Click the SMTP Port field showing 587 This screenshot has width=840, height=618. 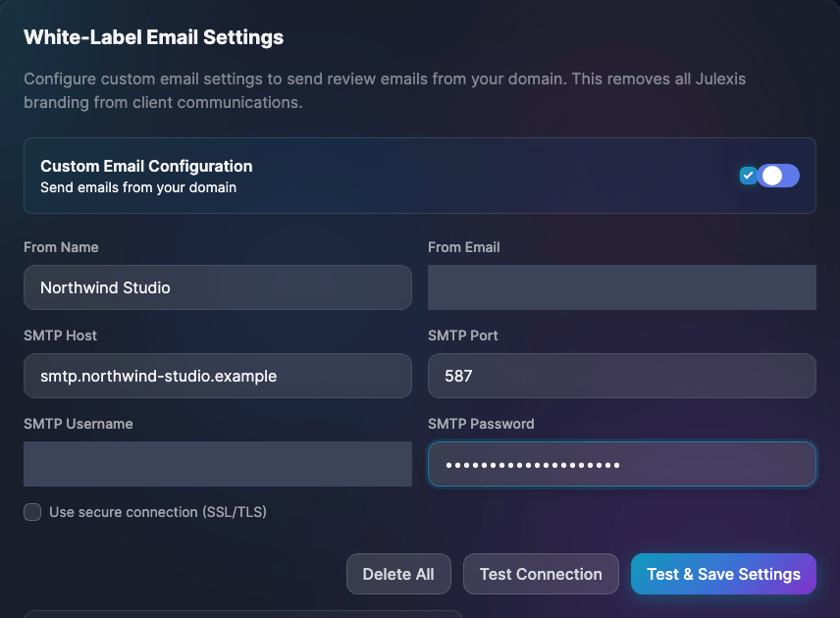pos(622,376)
